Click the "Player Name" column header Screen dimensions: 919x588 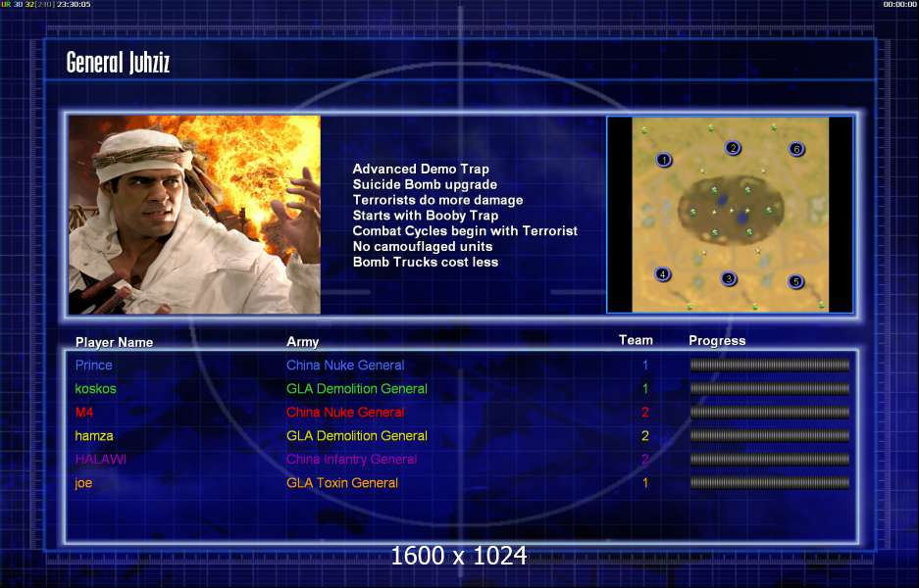[115, 342]
